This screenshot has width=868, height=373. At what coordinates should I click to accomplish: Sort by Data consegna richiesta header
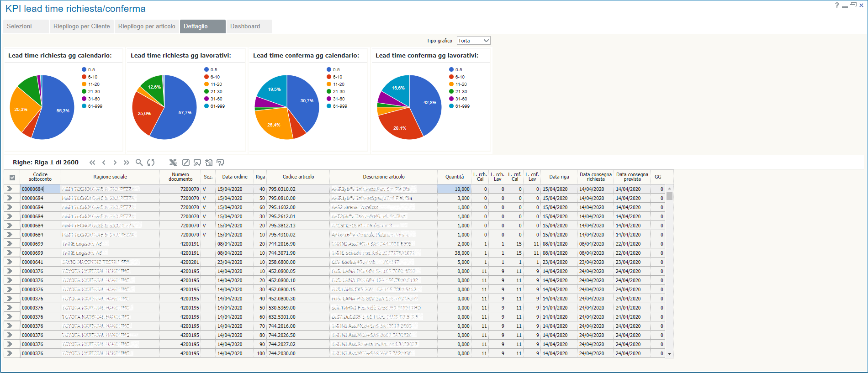click(x=596, y=177)
